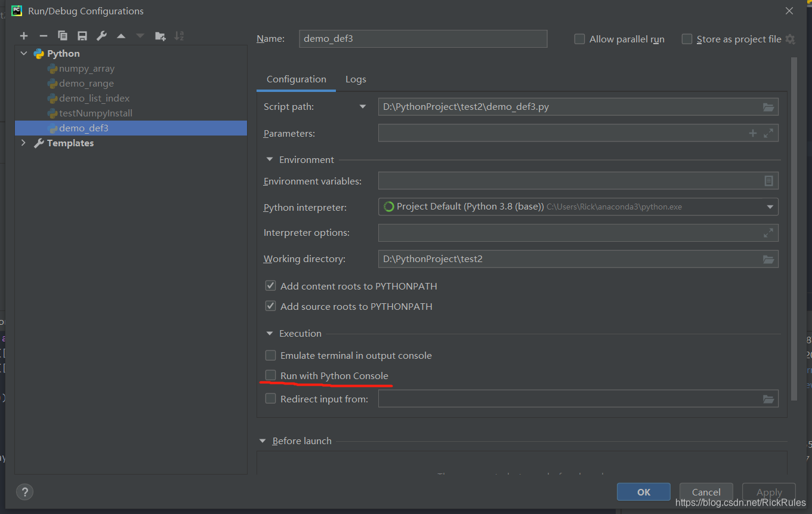Screen dimensions: 812x514
Task: Browse for working directory folder icon
Action: [x=768, y=259]
